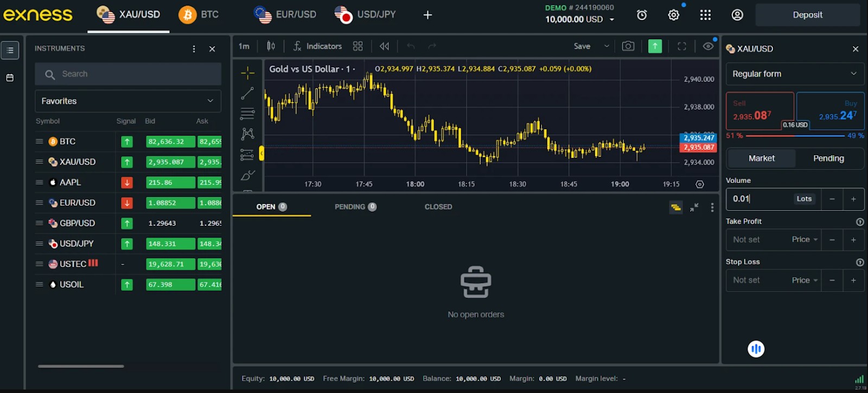The height and width of the screenshot is (393, 868).
Task: Click the instruments list horizontal scrollbar
Action: pos(81,366)
